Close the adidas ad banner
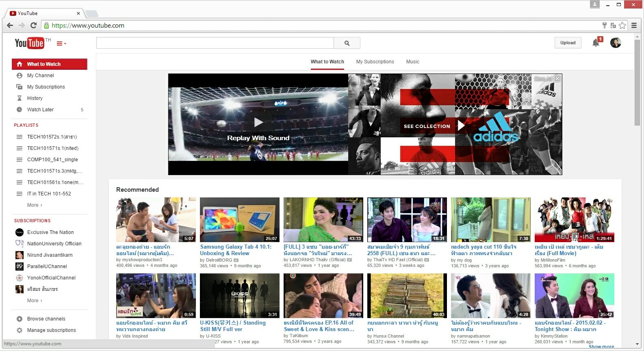This screenshot has width=644, height=351. 557,79
